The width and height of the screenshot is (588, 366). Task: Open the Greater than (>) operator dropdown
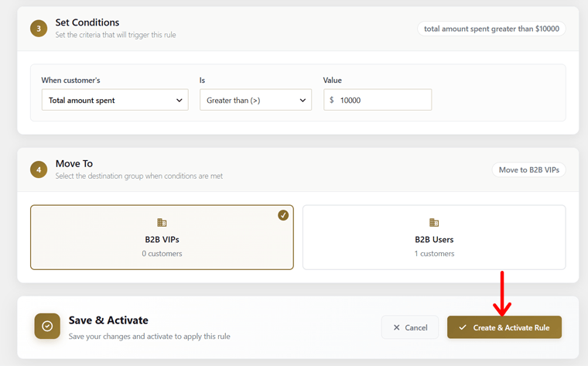pos(256,100)
